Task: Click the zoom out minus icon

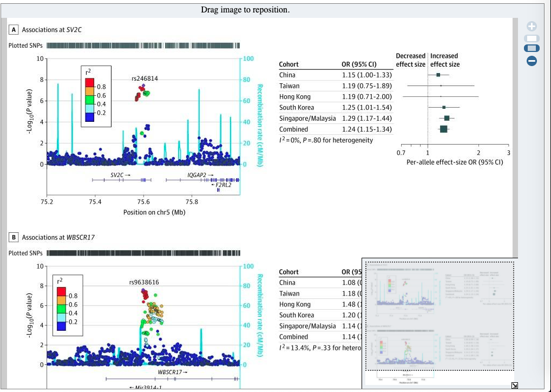Action: (x=532, y=61)
